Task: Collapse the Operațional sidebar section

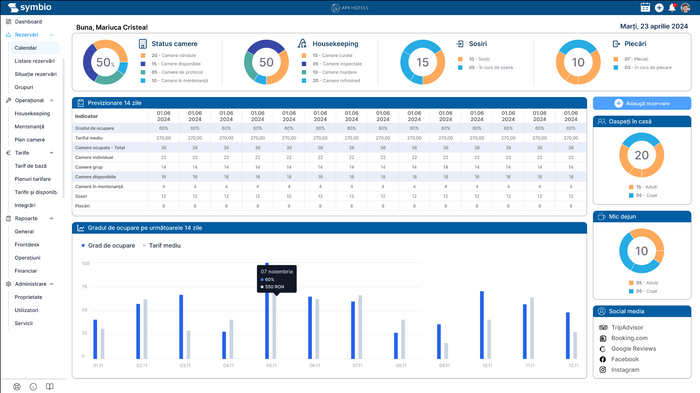Action: [51, 100]
